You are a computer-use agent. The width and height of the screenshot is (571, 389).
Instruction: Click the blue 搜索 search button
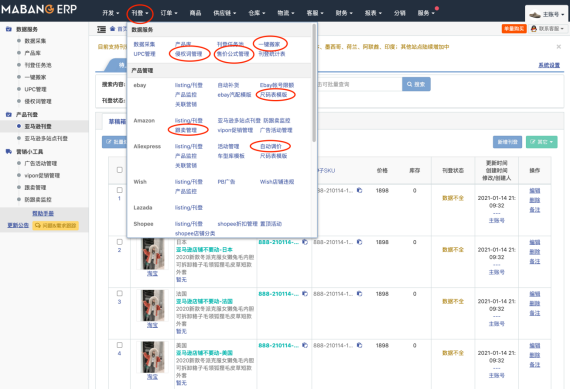pos(416,84)
